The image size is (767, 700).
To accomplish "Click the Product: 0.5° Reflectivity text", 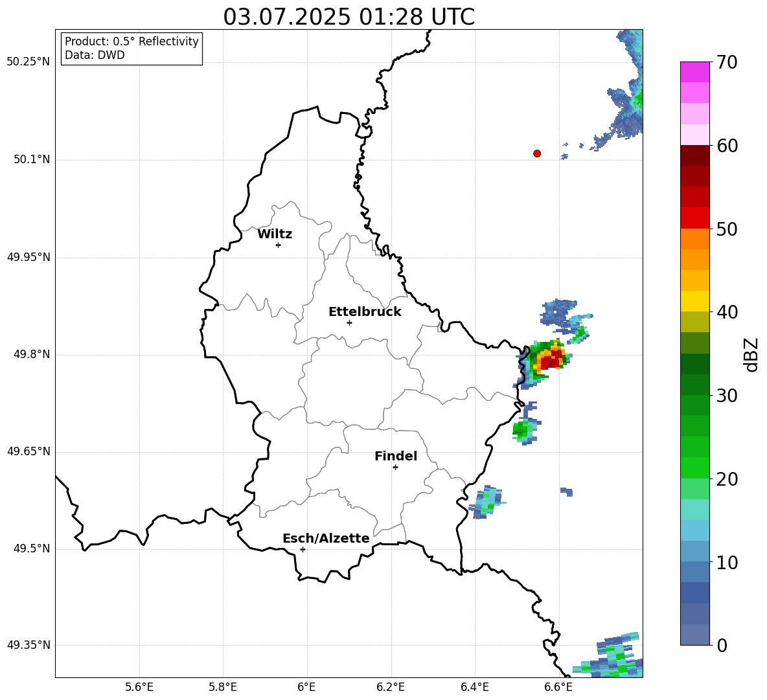I will [x=132, y=41].
